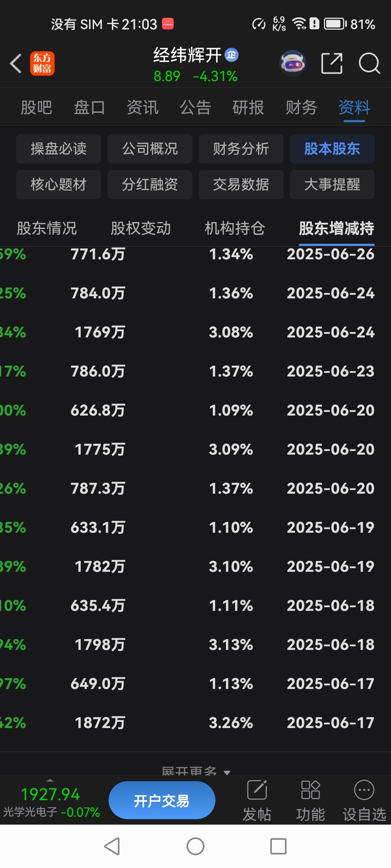This screenshot has height=868, width=391.
Task: Expand the 光学光电子 index bar
Action: coord(51,800)
